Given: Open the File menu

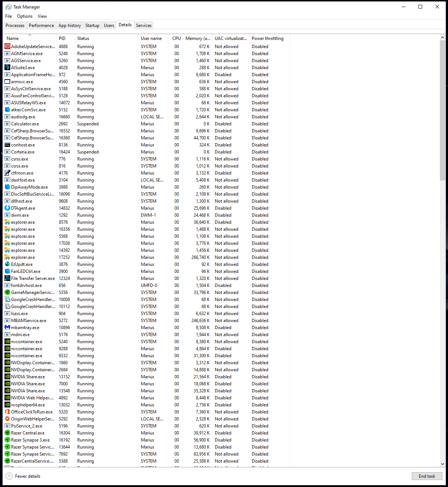Looking at the screenshot, I should [x=9, y=16].
